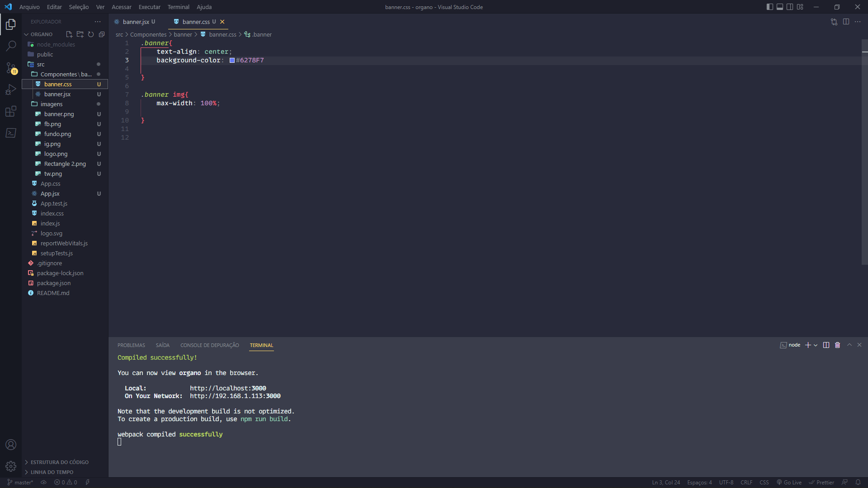868x488 pixels.
Task: Open the Explorer view in activity bar
Action: pyautogui.click(x=11, y=24)
